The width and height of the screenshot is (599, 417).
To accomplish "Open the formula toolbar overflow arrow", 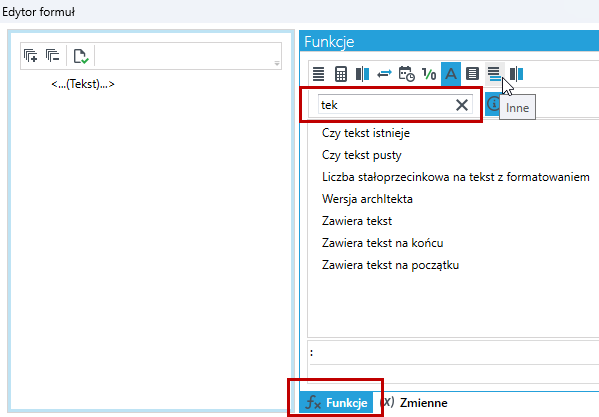I will (x=277, y=63).
